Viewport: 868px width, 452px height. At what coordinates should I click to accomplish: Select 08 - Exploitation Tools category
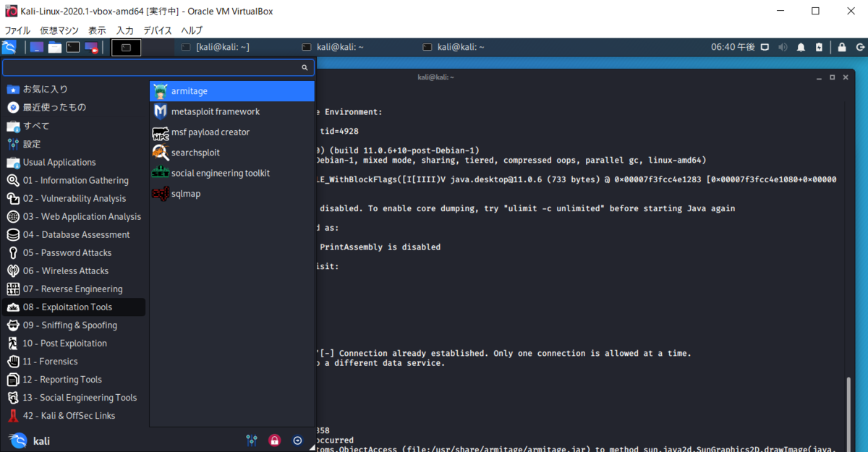75,307
